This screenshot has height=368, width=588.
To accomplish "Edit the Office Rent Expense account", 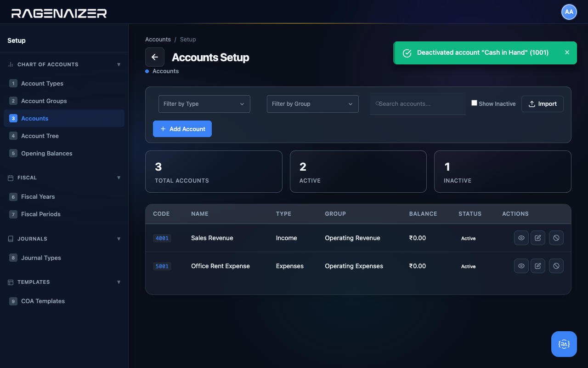I will [538, 266].
